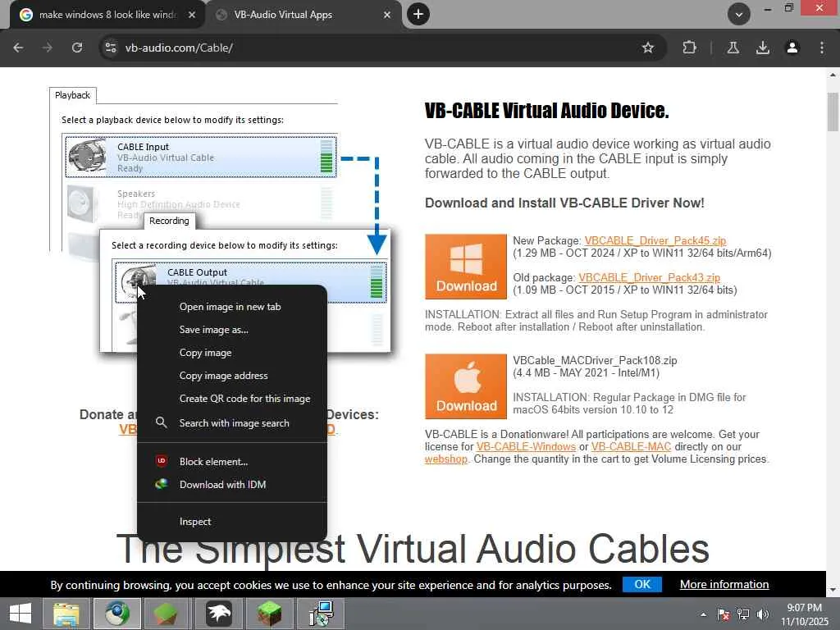Choose 'Create QR code for this image'
The width and height of the screenshot is (840, 630).
(x=232, y=399)
